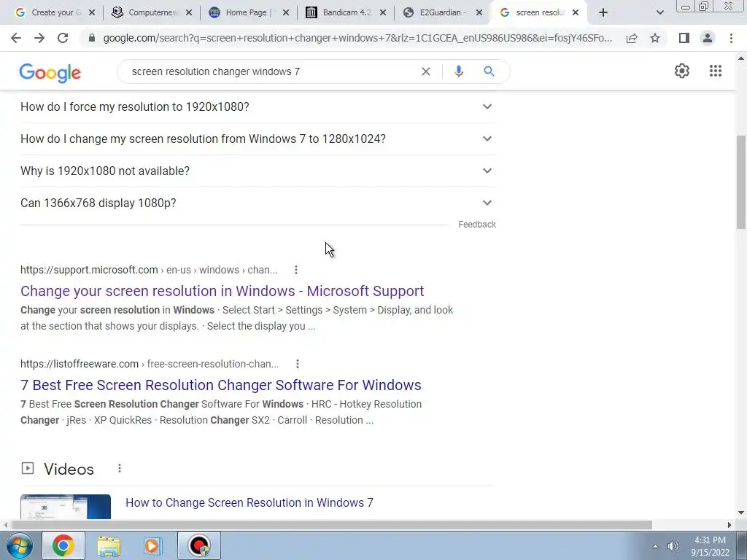Expand 'How do I force my resolution' question

[x=258, y=106]
